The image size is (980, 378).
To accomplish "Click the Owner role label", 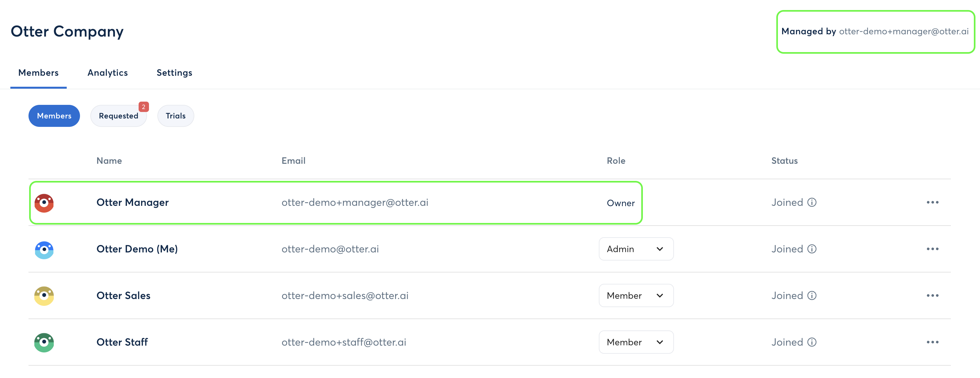I will (621, 204).
